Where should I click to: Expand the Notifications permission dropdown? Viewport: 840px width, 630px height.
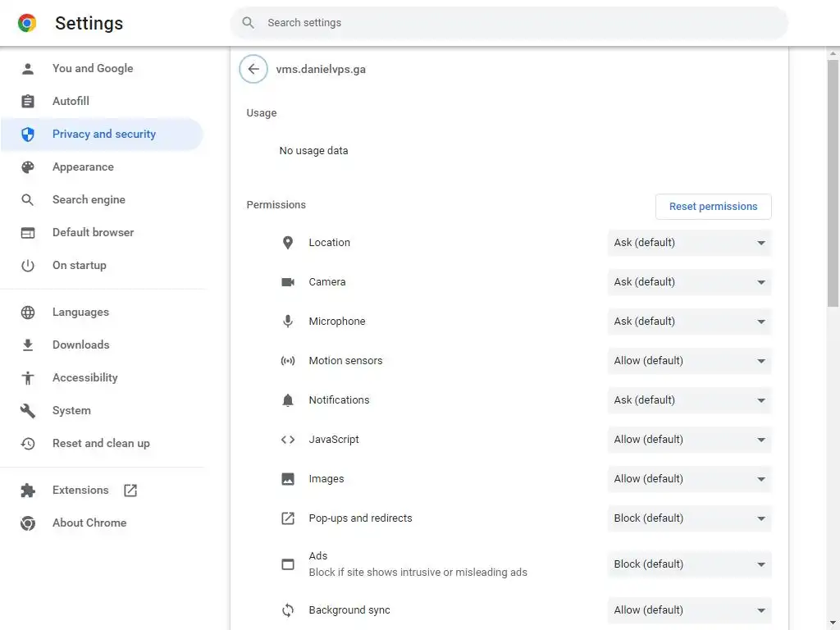tap(689, 400)
